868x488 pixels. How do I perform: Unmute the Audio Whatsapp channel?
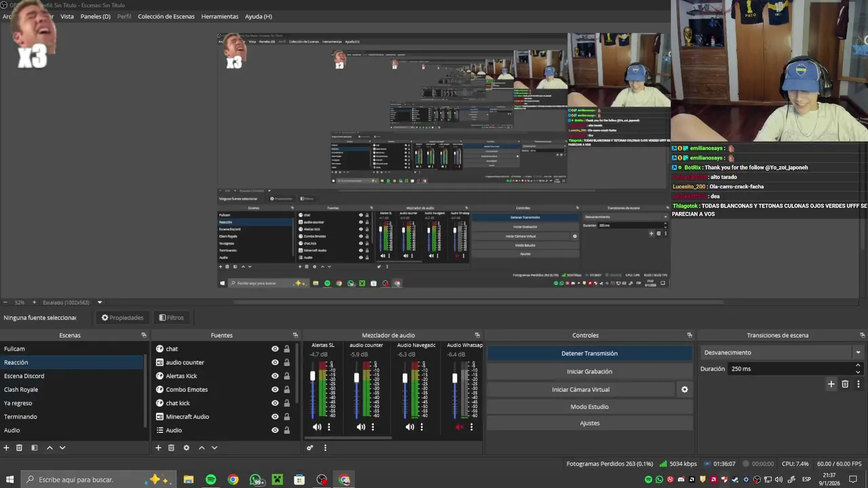pos(459,427)
